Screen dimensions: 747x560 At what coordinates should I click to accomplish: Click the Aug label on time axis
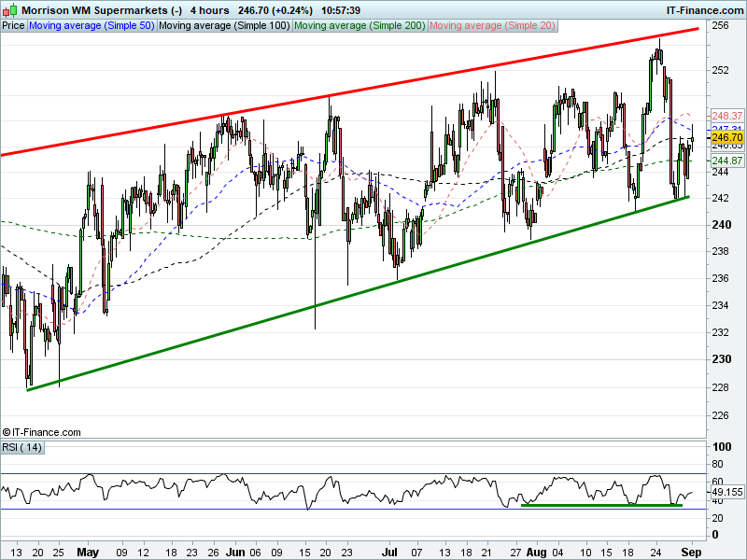pos(536,553)
